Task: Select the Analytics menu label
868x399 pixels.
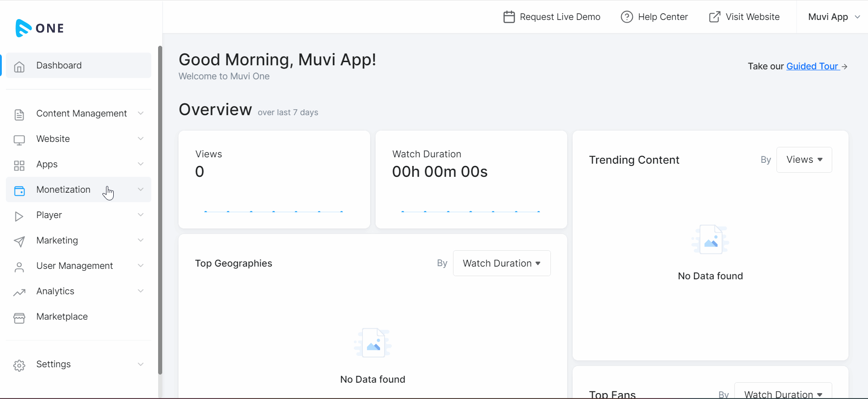Action: (55, 292)
